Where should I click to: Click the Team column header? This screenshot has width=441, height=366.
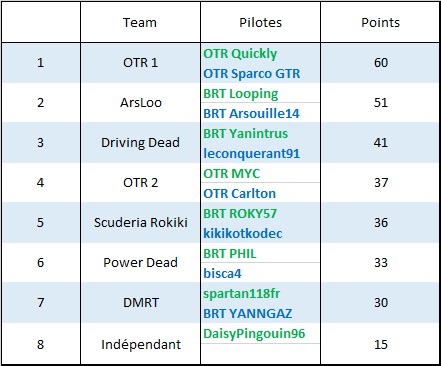(x=140, y=23)
